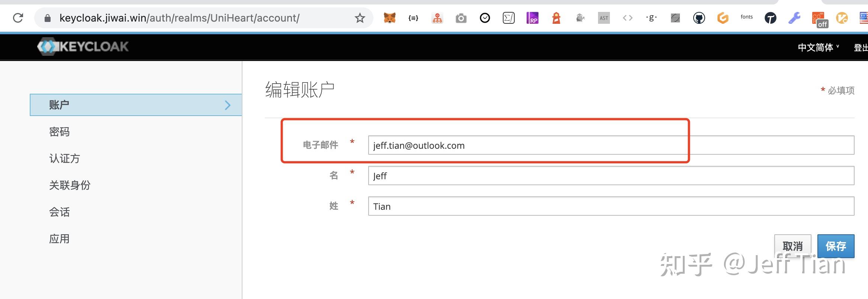Open the 中文简体 language dropdown

818,47
